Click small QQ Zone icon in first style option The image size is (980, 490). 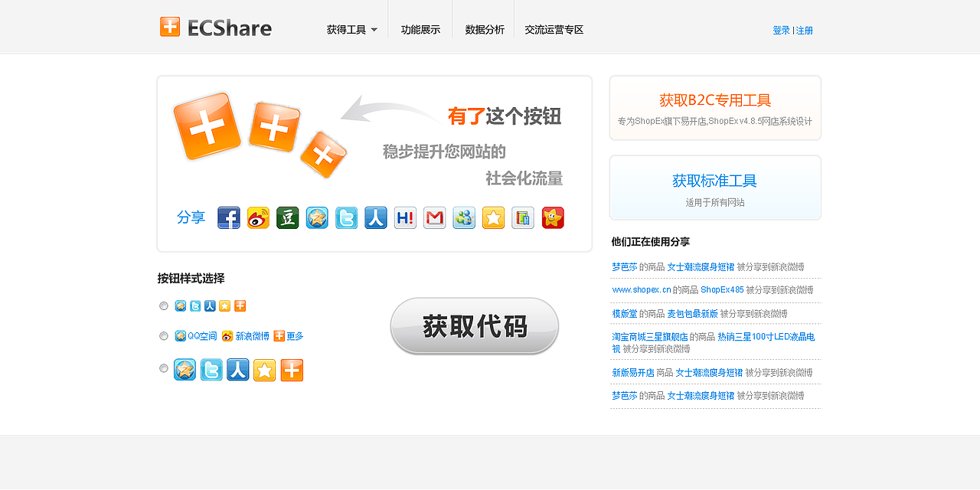click(x=181, y=306)
